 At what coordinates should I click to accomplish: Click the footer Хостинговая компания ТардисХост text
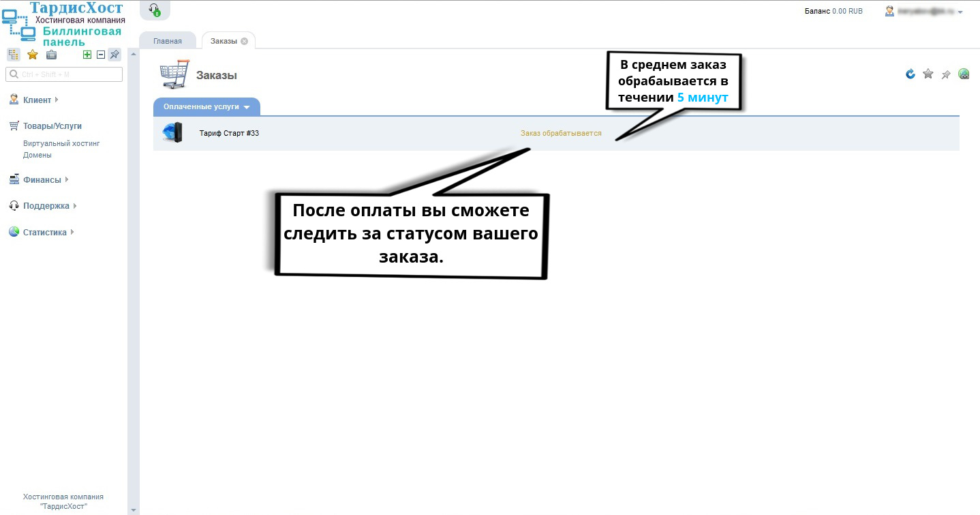pyautogui.click(x=63, y=501)
